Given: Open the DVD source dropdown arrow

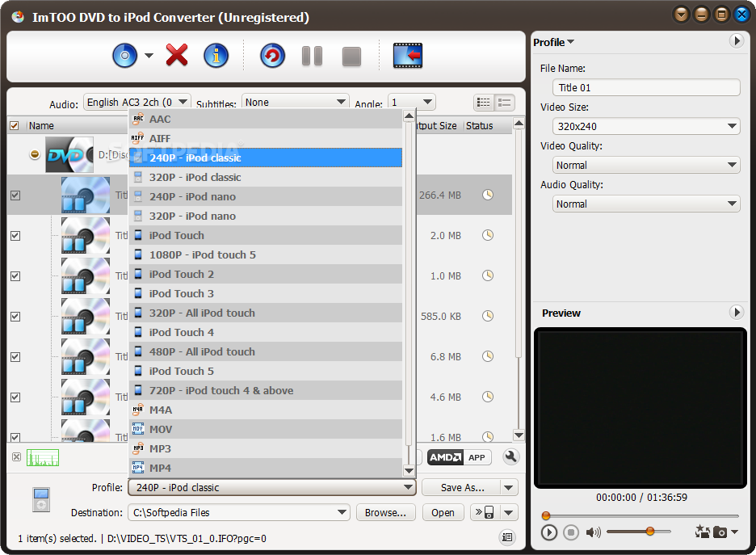Looking at the screenshot, I should 149,56.
